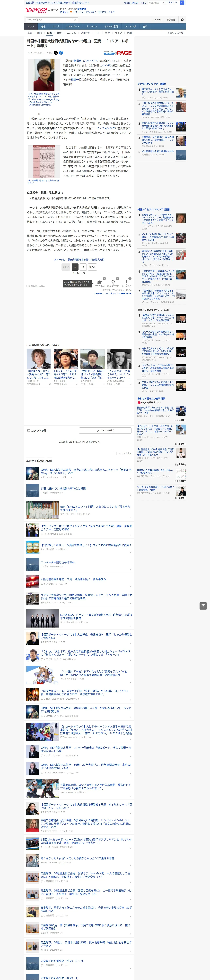Click the ログイン link

click(x=64, y=12)
